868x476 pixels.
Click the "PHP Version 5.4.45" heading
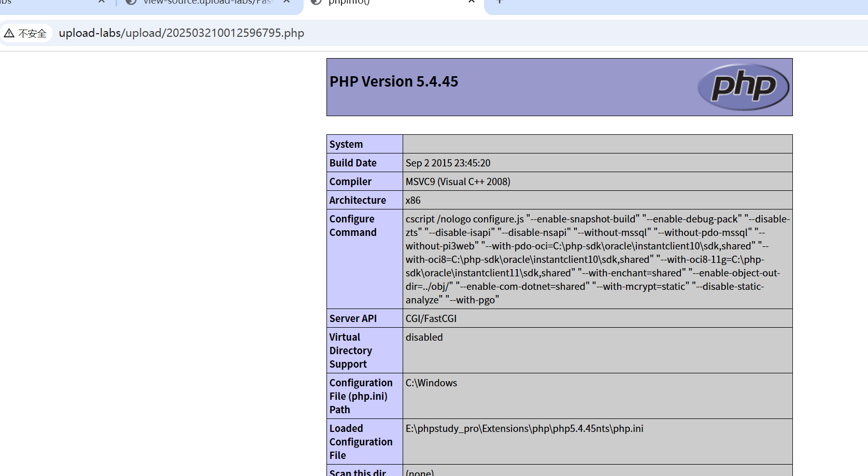tap(394, 81)
